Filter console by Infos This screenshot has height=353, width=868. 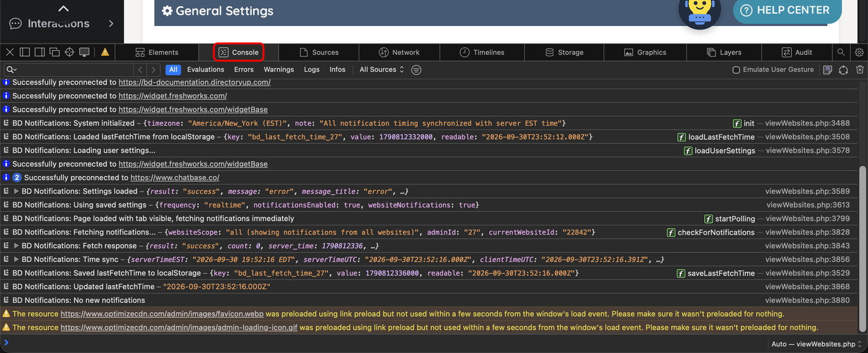[x=337, y=70]
